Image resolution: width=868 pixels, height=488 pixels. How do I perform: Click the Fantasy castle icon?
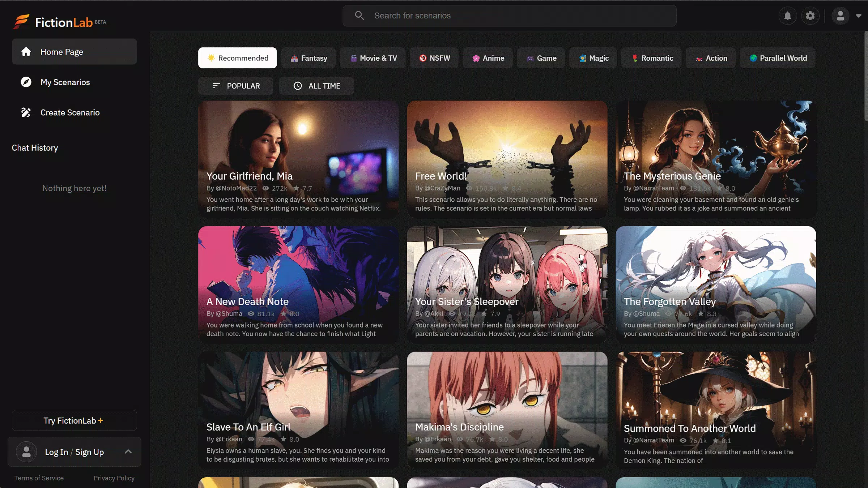coord(294,58)
